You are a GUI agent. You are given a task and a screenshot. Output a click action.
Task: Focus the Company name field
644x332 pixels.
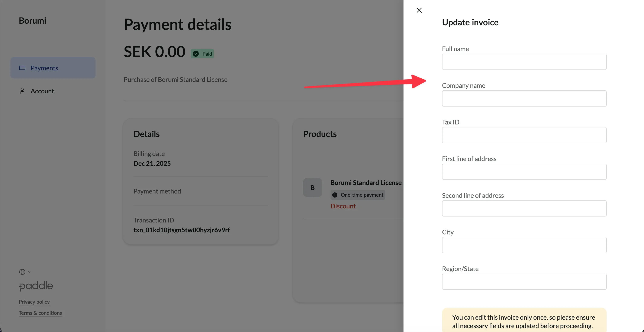tap(524, 98)
